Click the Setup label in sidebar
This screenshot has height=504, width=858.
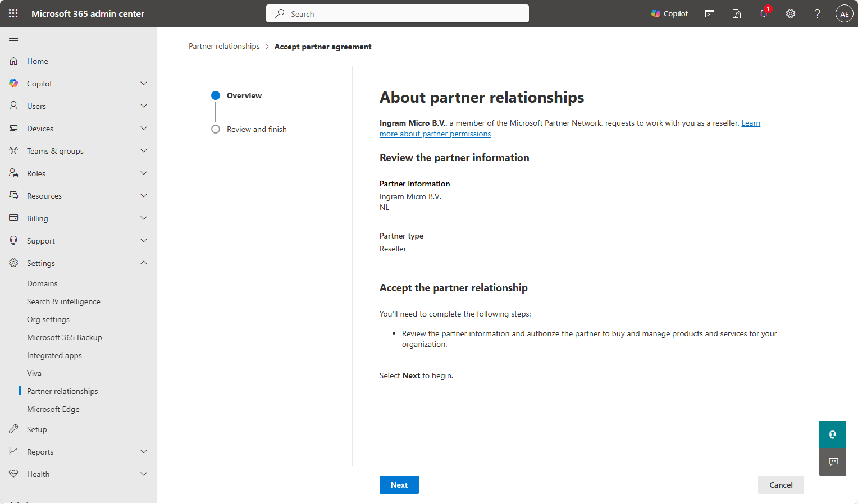point(37,429)
